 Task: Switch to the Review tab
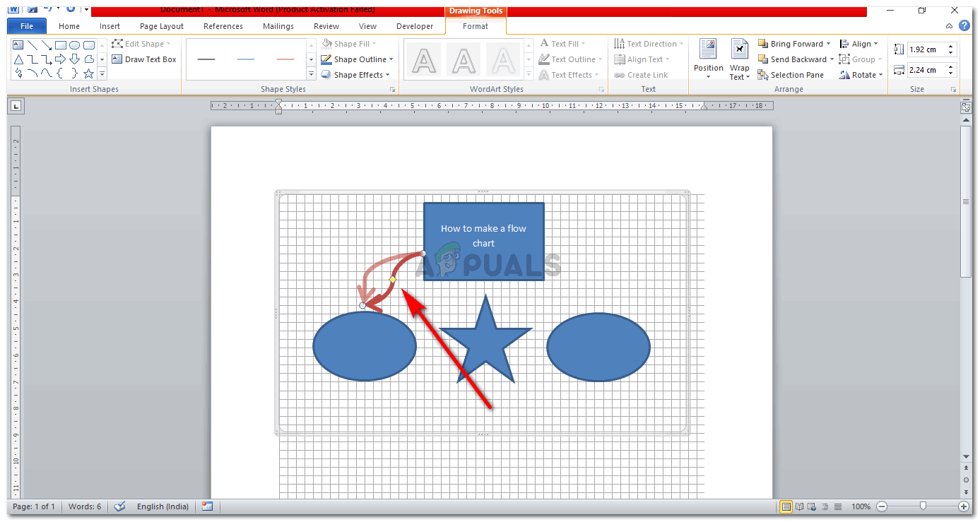coord(326,26)
